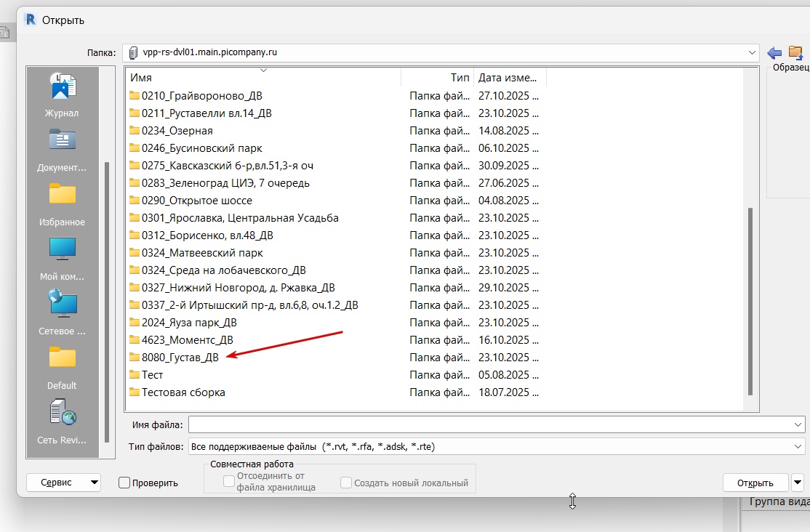The width and height of the screenshot is (810, 532).
Task: Select 0283_Зеленоград ЦИЭ, 7 очередь folder
Action: tap(225, 183)
